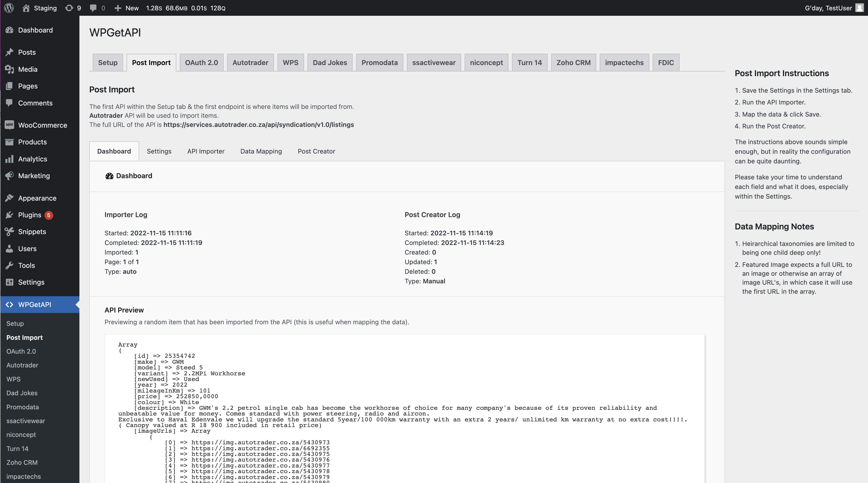The width and height of the screenshot is (868, 483).
Task: Open Dad Jokes in sidebar submenu
Action: (x=22, y=393)
